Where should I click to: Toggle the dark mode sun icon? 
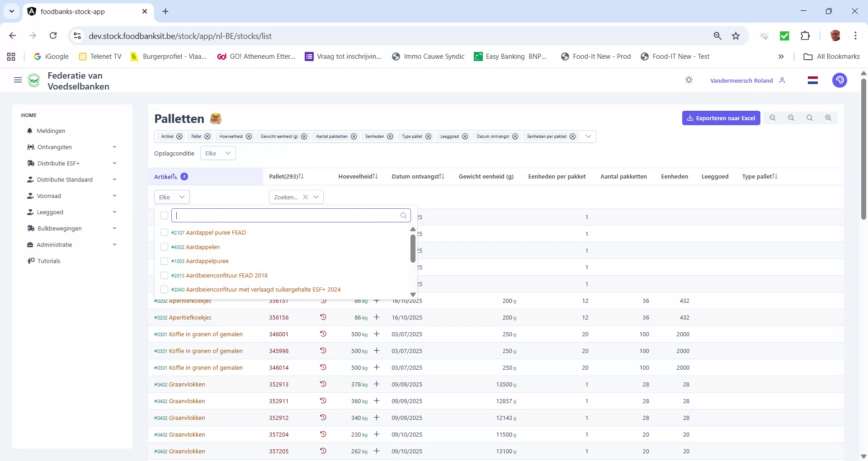tap(689, 80)
